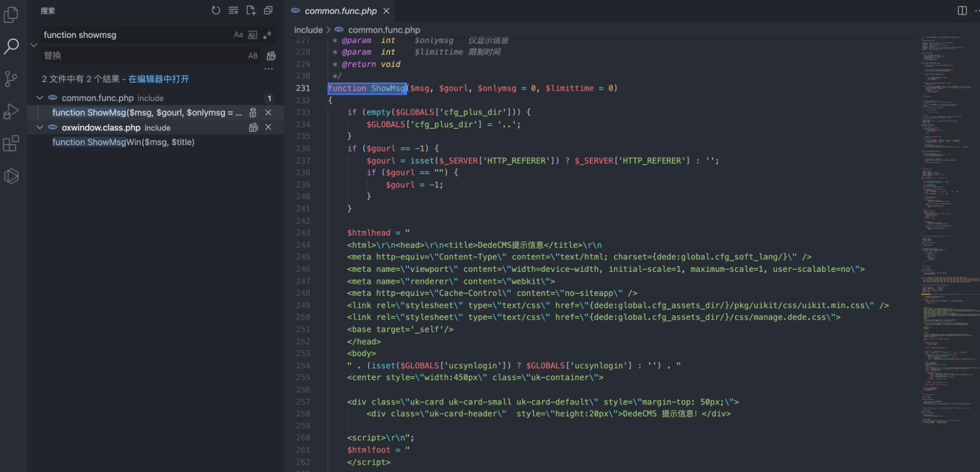Collapse all search results
Image resolution: width=980 pixels, height=472 pixels.
point(268,10)
